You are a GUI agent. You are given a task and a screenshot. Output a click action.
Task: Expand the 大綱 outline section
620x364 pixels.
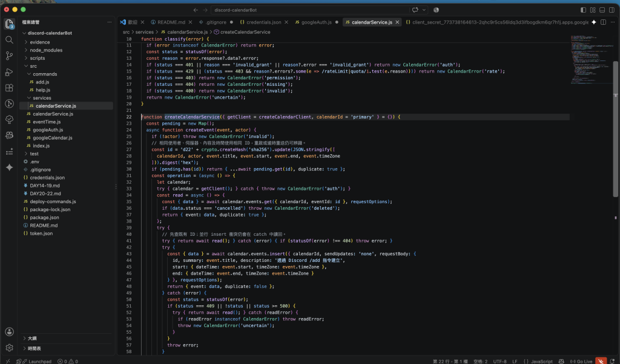67,338
